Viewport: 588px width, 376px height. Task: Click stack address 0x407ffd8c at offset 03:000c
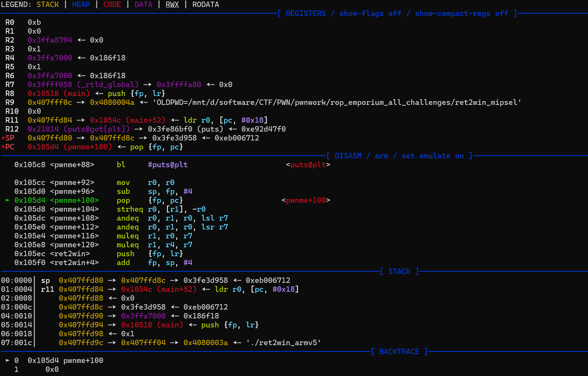point(81,307)
